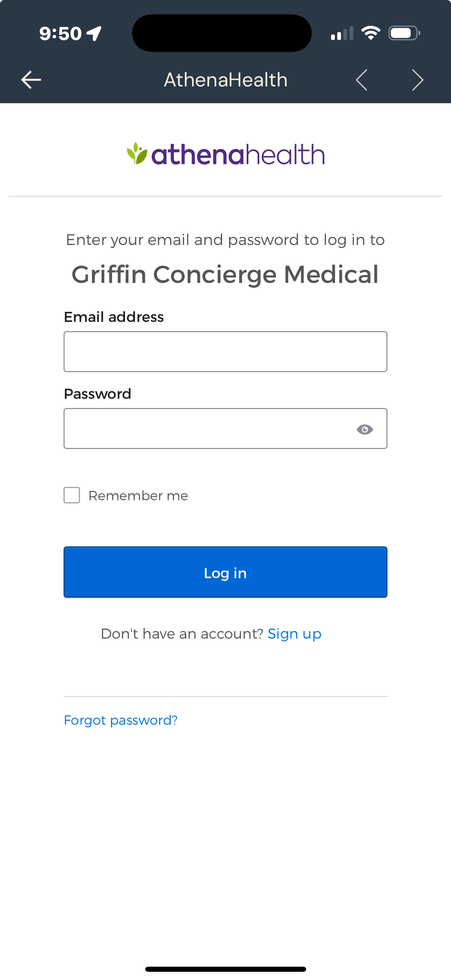
Task: Tap the clock showing 9:50
Action: coord(61,33)
